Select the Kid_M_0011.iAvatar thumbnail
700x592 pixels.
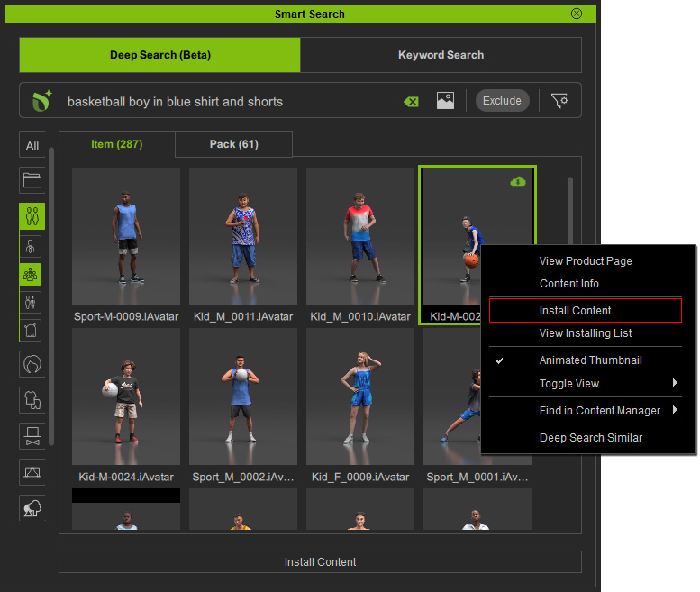click(243, 236)
